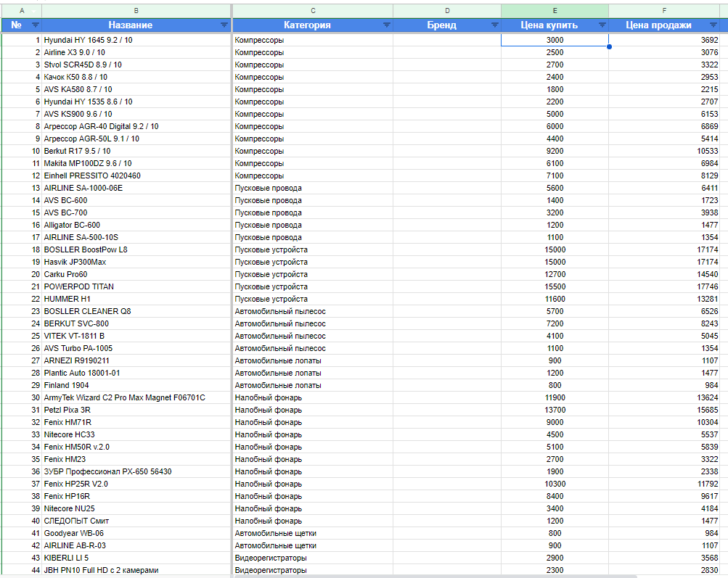Select cell Hyundai HY 1645 9.2 / 10

coord(136,40)
